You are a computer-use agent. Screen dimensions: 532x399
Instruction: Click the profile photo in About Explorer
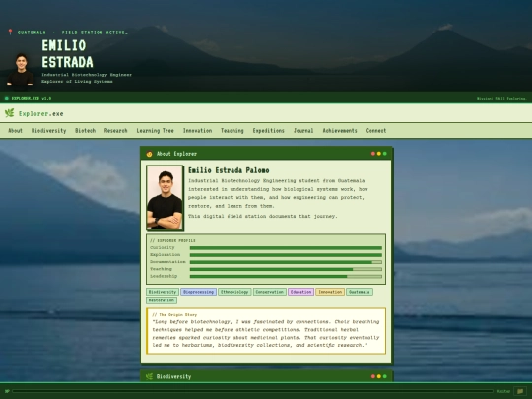[x=165, y=197]
